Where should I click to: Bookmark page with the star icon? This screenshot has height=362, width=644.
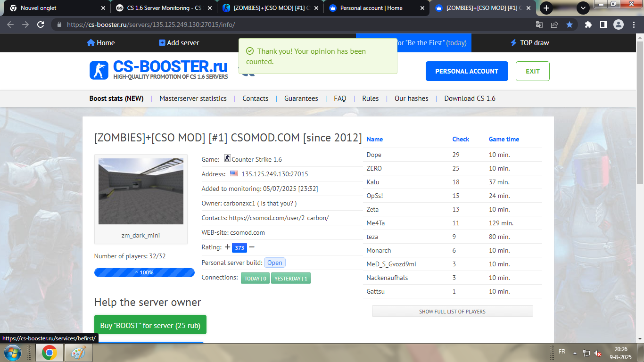click(x=570, y=25)
